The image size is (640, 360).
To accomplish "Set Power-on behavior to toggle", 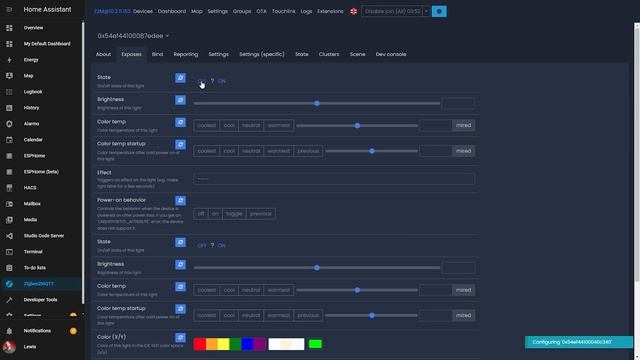I will point(234,214).
